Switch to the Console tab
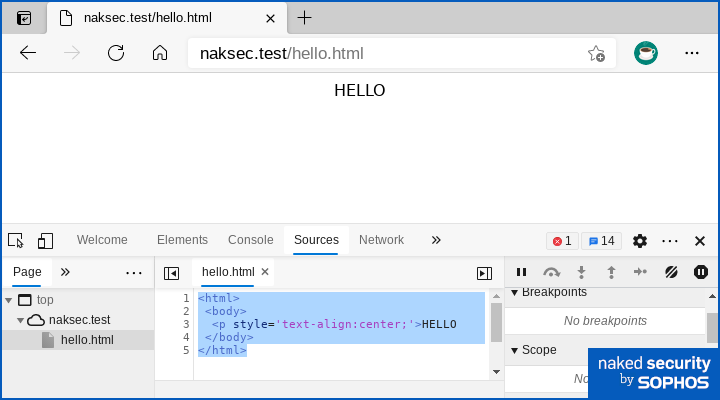Viewport: 720px width, 400px height. point(250,240)
